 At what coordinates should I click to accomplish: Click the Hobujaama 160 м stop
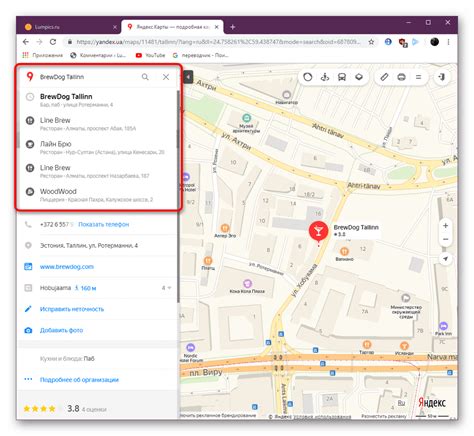pos(68,288)
